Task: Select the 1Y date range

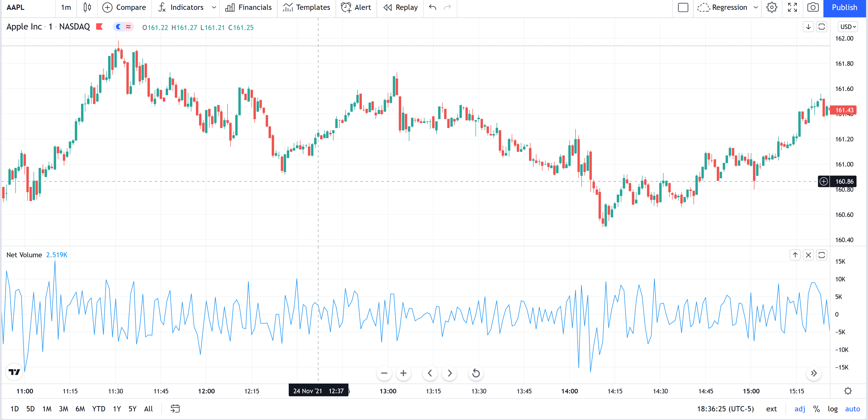Action: point(117,409)
